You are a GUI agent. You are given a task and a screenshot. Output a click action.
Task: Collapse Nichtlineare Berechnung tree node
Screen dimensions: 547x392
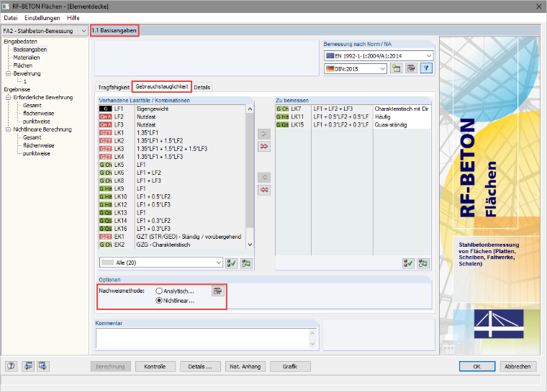tap(8, 129)
